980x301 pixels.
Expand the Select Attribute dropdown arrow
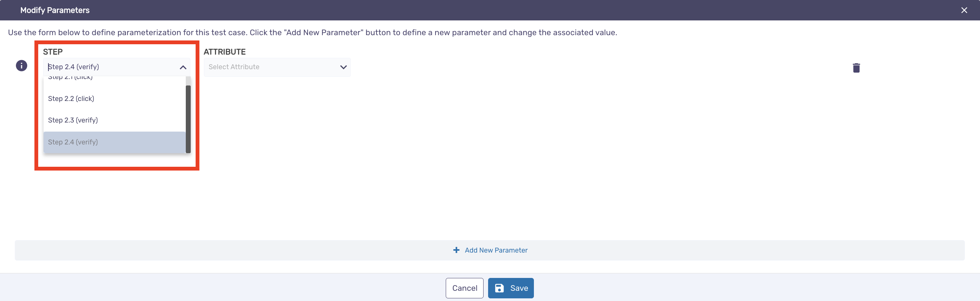343,67
